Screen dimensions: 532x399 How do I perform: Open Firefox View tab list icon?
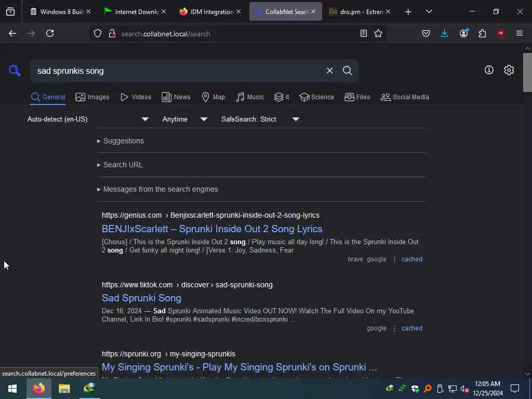point(10,11)
